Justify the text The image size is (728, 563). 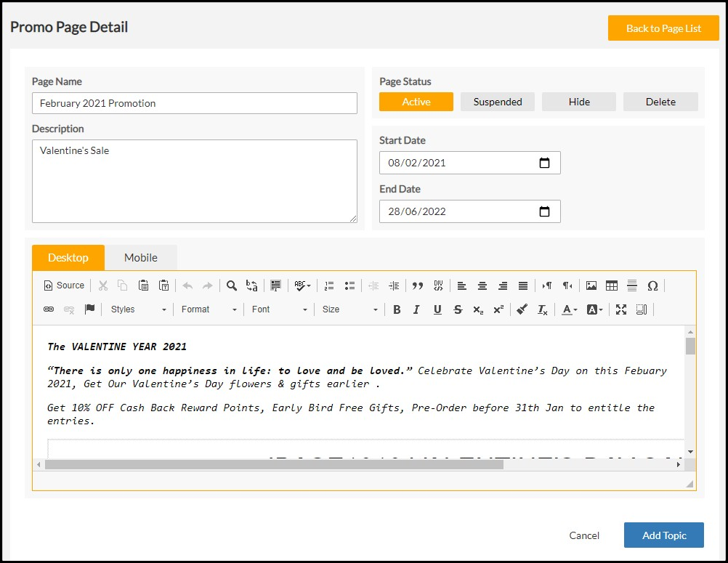(523, 285)
